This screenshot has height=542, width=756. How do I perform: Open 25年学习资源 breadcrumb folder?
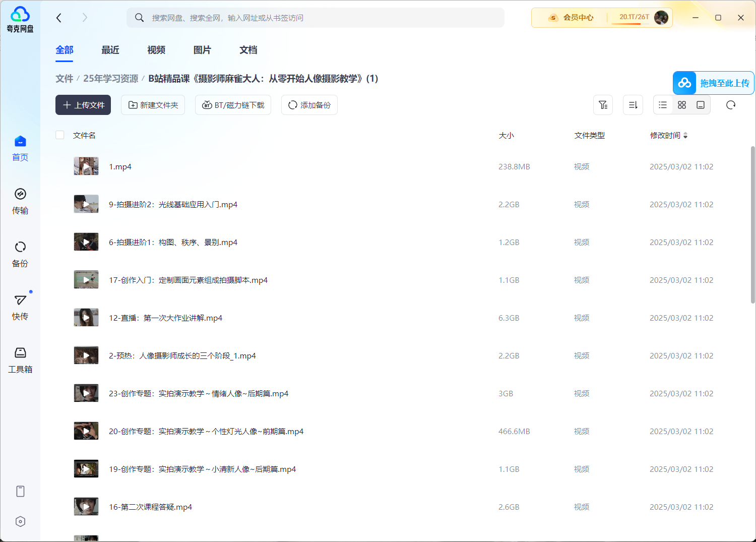pyautogui.click(x=110, y=79)
